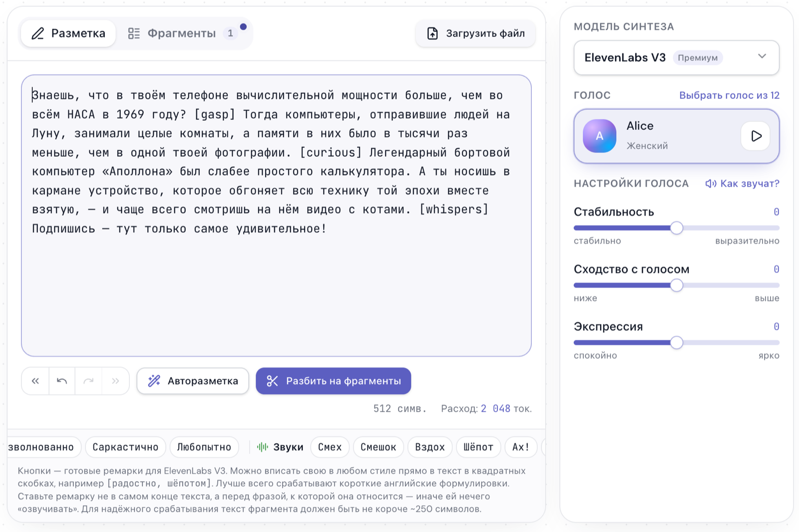This screenshot has width=799, height=532.
Task: Adjust the Сходство с голосом slider handle
Action: (x=677, y=285)
